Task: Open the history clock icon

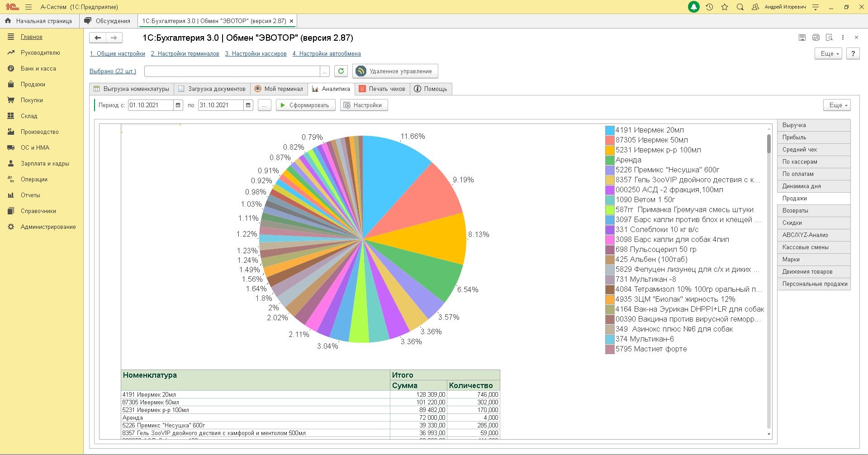Action: coord(709,7)
